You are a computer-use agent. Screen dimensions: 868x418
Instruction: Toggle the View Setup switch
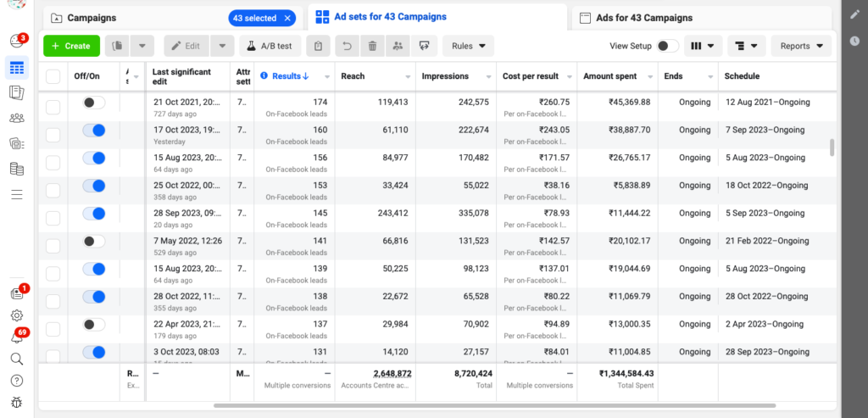(x=667, y=46)
